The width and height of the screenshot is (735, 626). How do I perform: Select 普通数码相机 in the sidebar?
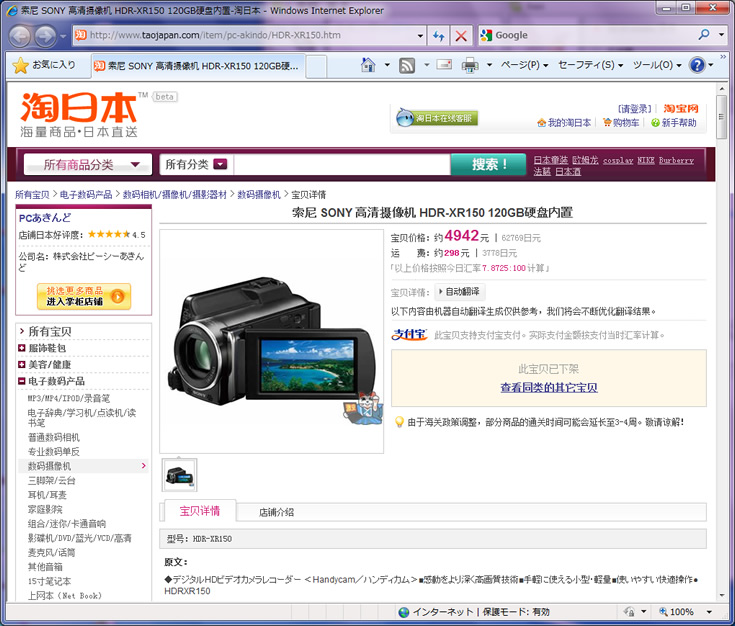(53, 437)
